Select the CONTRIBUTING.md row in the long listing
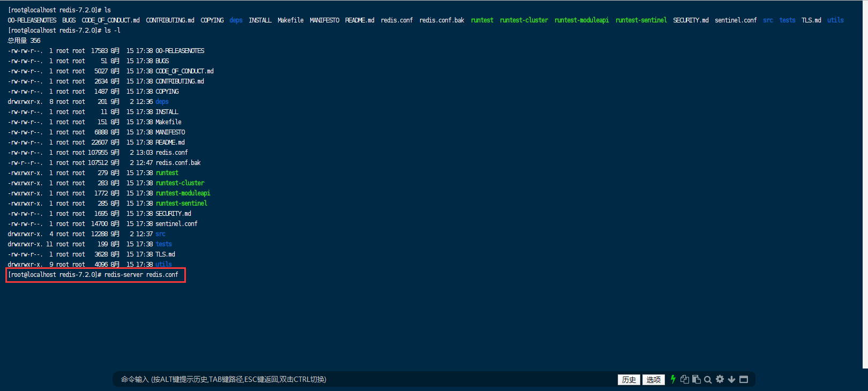This screenshot has height=391, width=868. point(106,81)
